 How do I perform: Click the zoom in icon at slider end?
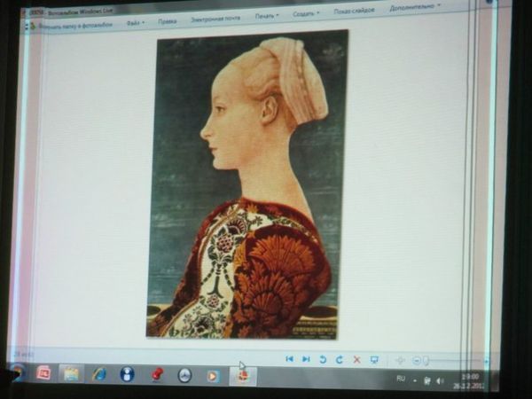pos(486,362)
